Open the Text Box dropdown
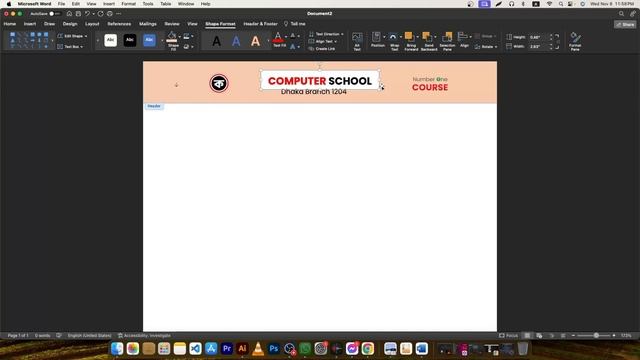The height and width of the screenshot is (360, 640). 70,47
